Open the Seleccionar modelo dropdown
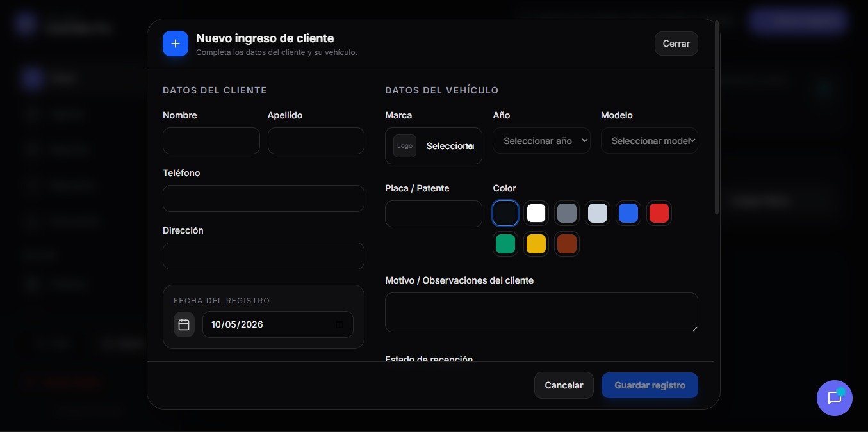 pyautogui.click(x=649, y=141)
